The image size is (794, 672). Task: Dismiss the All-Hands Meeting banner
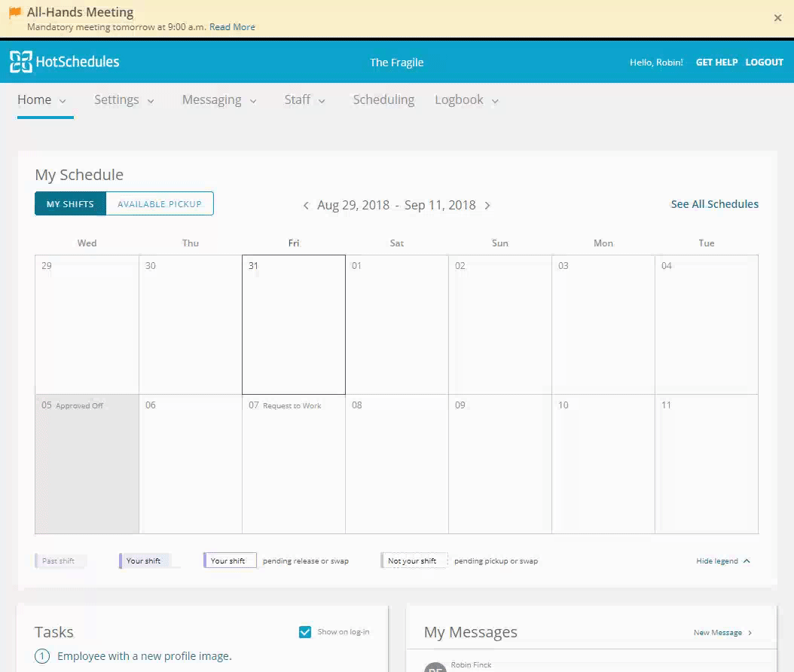click(778, 18)
